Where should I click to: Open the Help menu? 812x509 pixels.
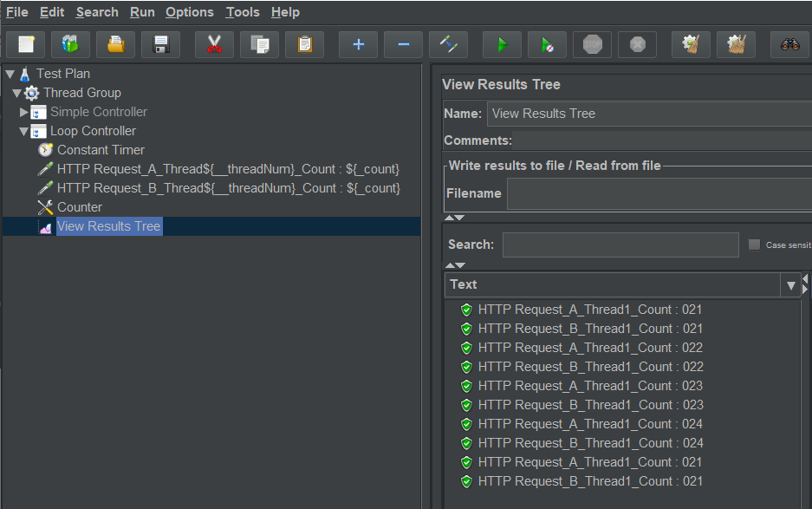pos(285,12)
